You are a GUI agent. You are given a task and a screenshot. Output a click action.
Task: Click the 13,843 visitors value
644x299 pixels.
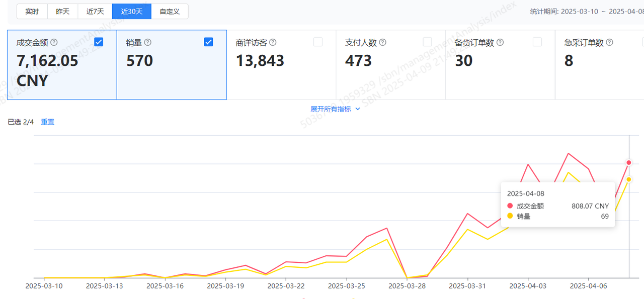(x=260, y=61)
